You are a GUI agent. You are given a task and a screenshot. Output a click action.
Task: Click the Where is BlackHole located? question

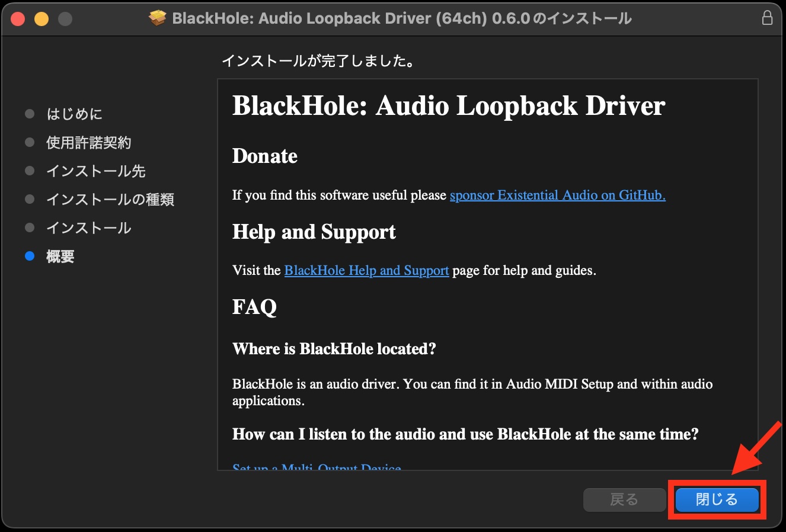click(334, 349)
